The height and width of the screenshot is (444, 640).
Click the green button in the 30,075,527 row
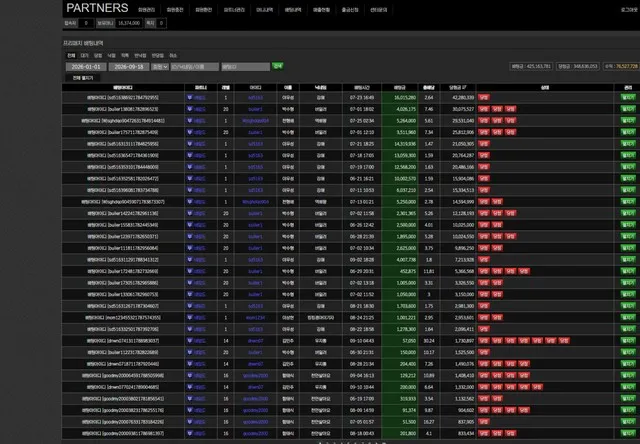click(x=628, y=109)
